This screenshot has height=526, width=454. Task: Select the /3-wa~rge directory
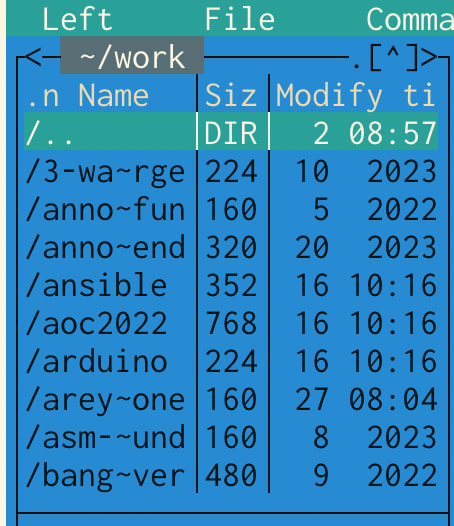coord(231,172)
